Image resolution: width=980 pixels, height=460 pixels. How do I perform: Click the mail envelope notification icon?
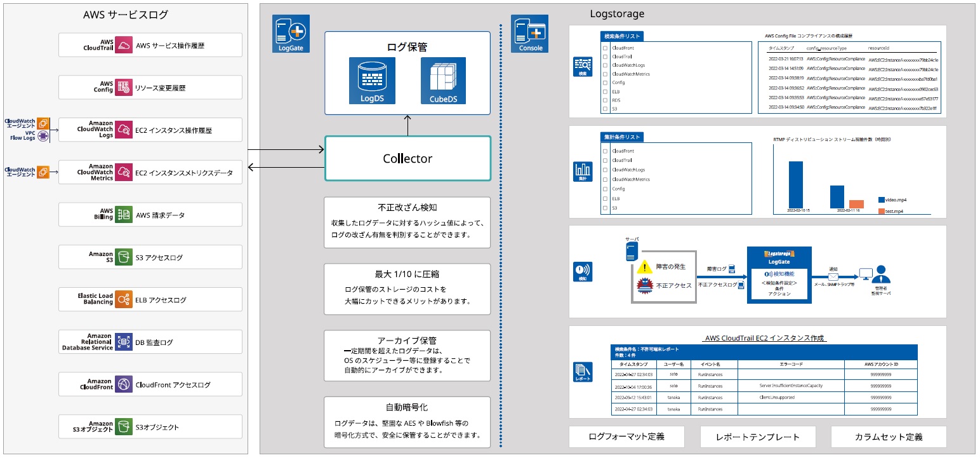(x=833, y=278)
